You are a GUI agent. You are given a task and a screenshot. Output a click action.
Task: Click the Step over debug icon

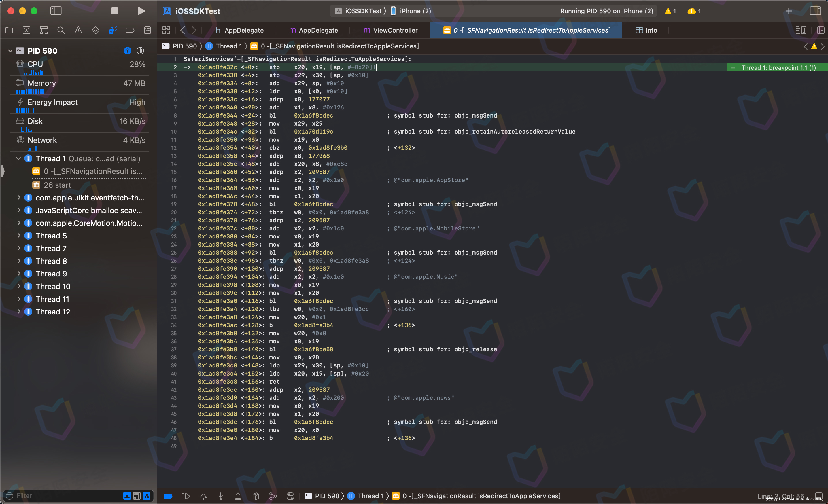(203, 496)
